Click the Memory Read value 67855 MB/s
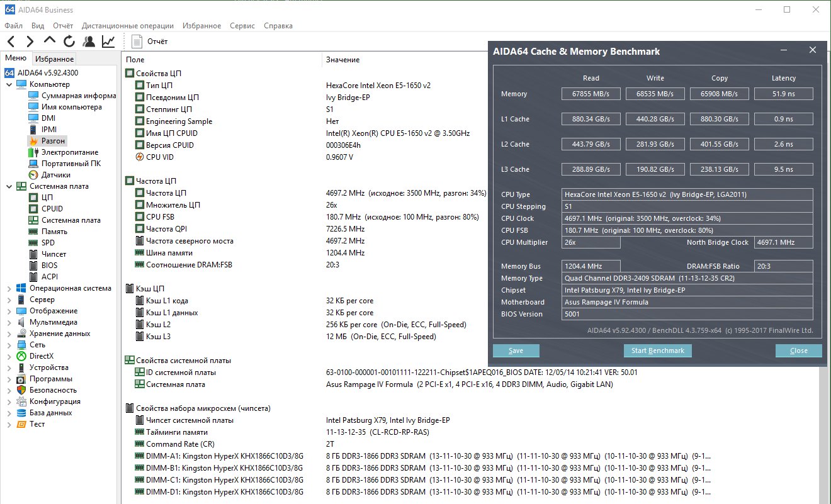Viewport: 831px width, 504px height. pyautogui.click(x=591, y=94)
